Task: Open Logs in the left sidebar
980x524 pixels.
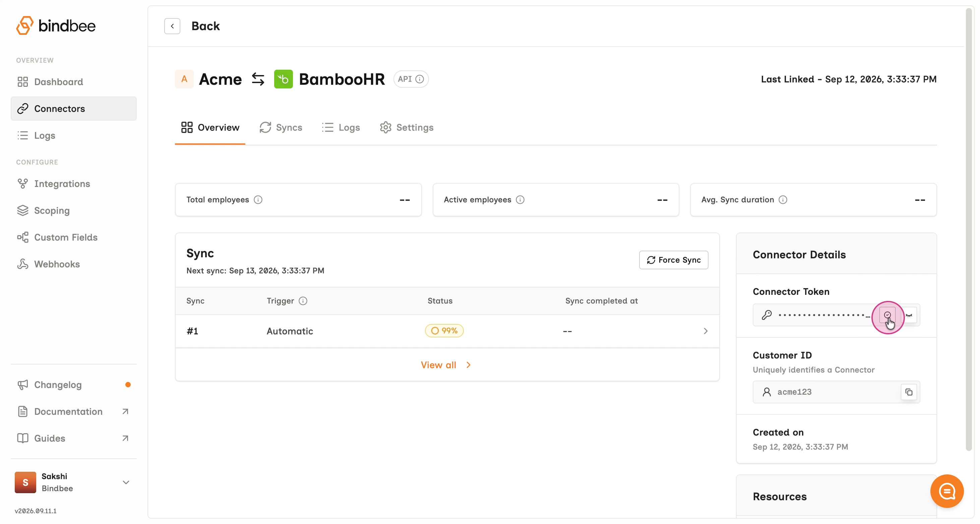Action: click(x=74, y=135)
